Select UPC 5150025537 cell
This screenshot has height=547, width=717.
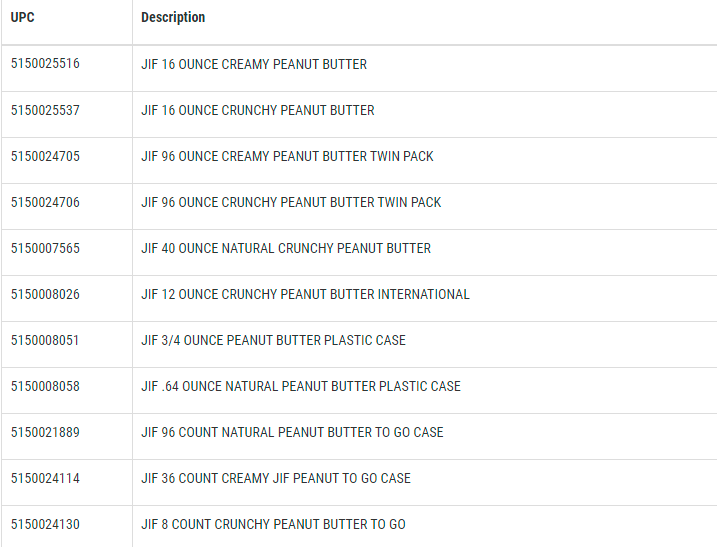(45, 110)
